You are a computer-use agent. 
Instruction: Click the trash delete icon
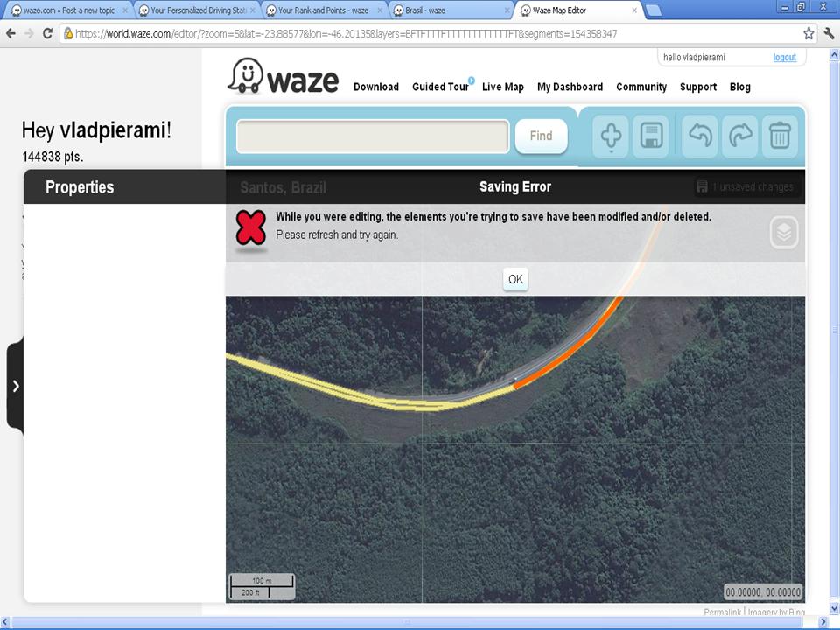[780, 136]
